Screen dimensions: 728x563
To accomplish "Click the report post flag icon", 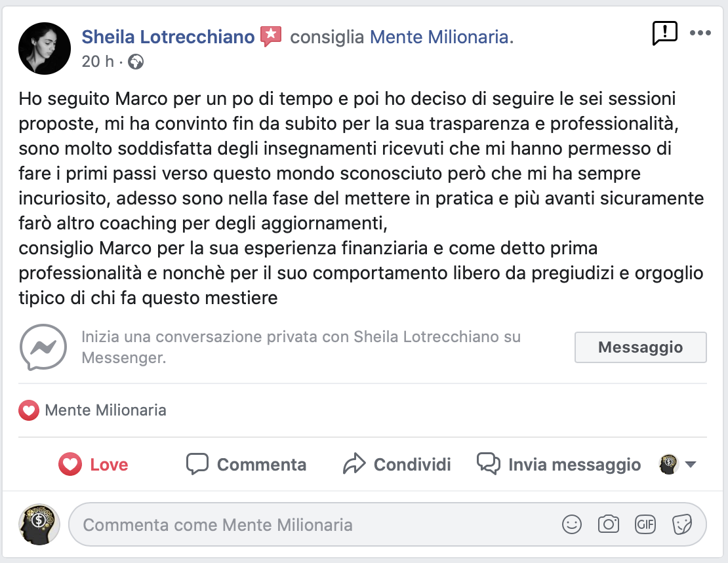I will [664, 33].
